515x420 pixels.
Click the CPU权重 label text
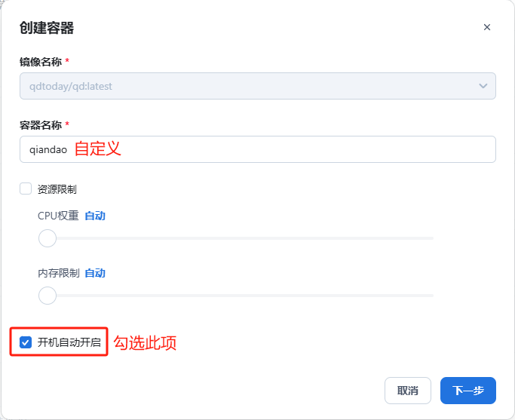click(x=58, y=216)
